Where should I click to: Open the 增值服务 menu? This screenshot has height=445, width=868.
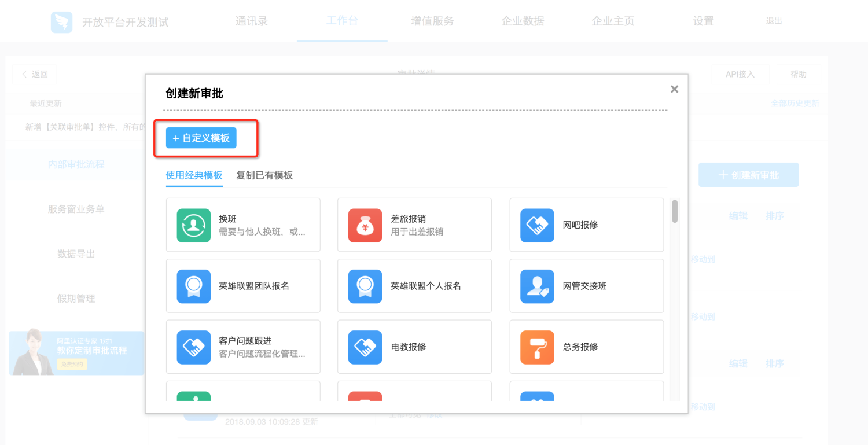coord(432,21)
